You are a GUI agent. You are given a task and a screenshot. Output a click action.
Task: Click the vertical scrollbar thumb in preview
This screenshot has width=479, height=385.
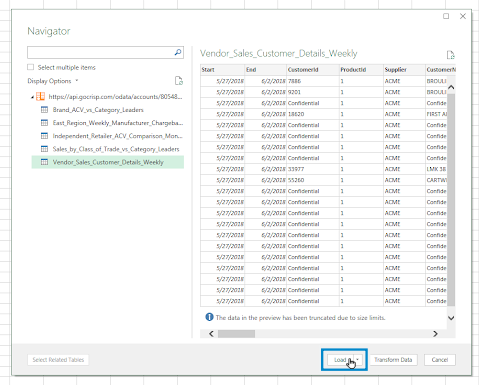tap(451, 199)
